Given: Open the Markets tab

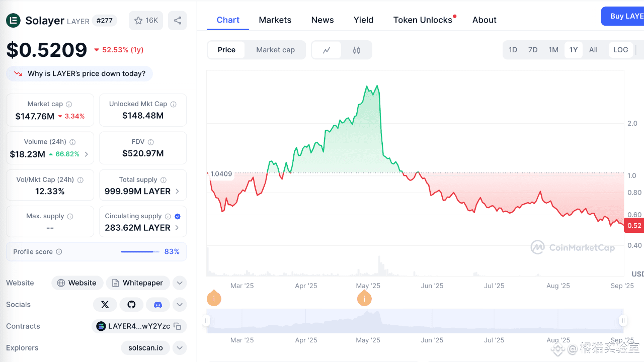Looking at the screenshot, I should (275, 20).
